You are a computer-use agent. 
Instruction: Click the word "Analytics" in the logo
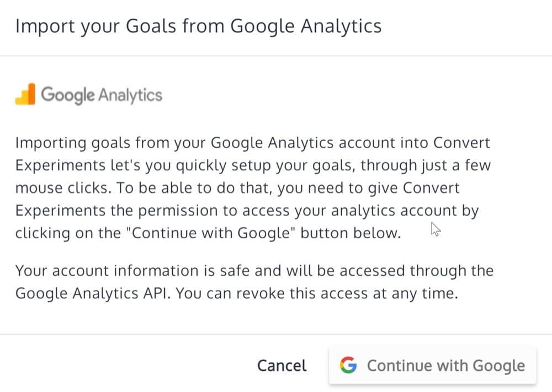[x=130, y=95]
